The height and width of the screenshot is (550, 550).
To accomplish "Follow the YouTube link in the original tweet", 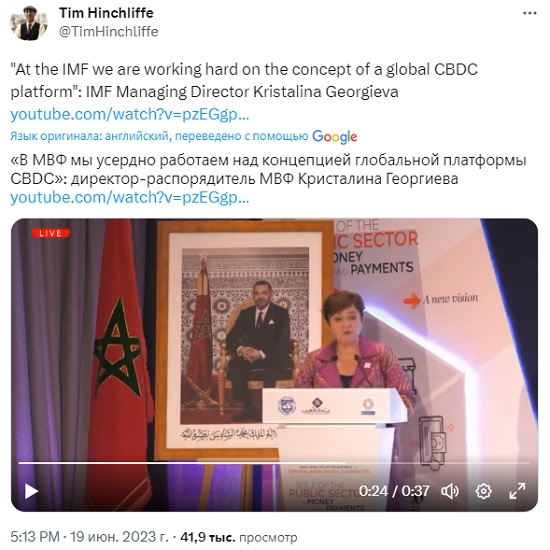I will tap(130, 114).
